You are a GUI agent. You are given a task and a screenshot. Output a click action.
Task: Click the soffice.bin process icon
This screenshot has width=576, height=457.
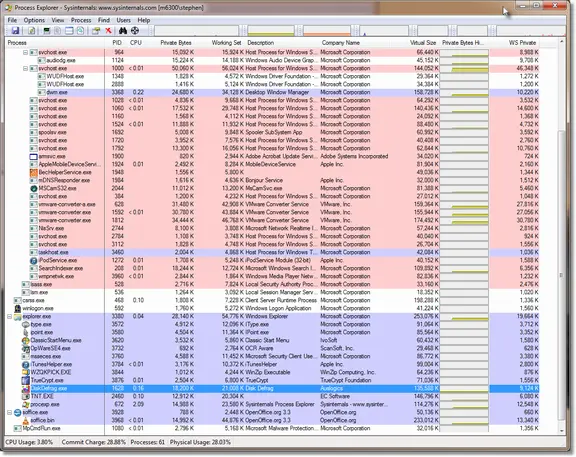click(x=26, y=421)
